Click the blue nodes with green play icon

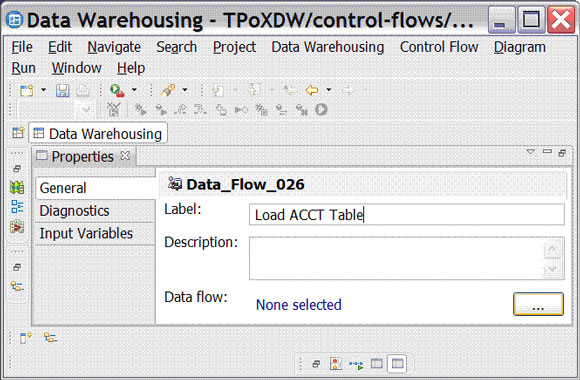pyautogui.click(x=356, y=365)
